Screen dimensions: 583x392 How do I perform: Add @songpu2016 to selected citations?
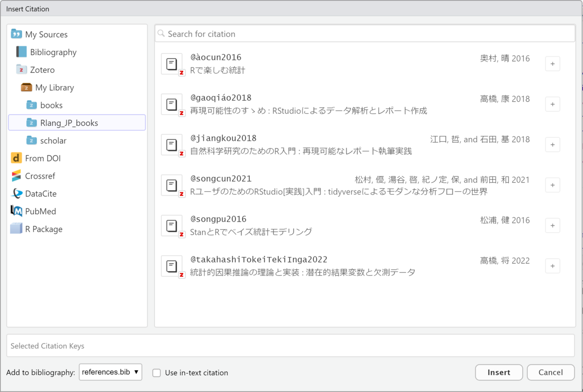(552, 225)
